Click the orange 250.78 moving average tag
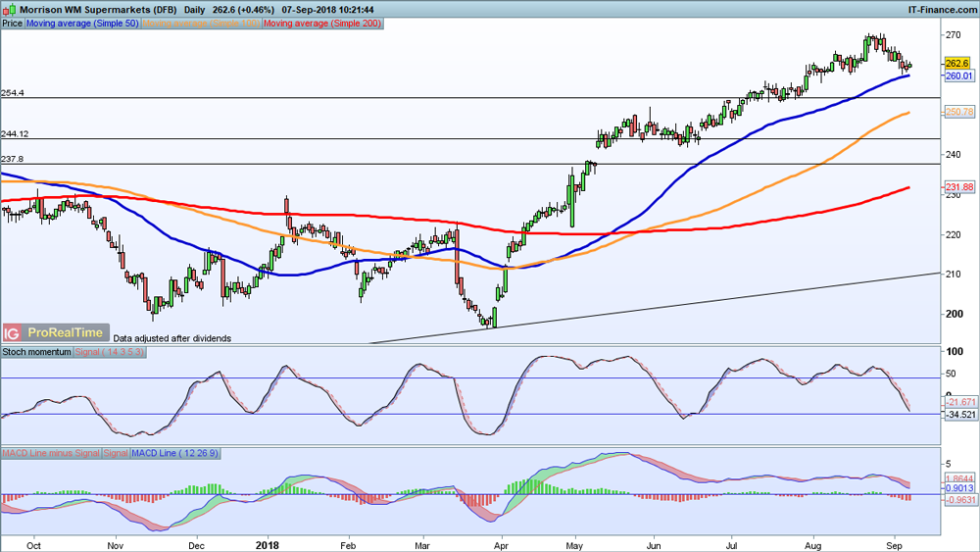This screenshot has width=980, height=552. pos(958,112)
